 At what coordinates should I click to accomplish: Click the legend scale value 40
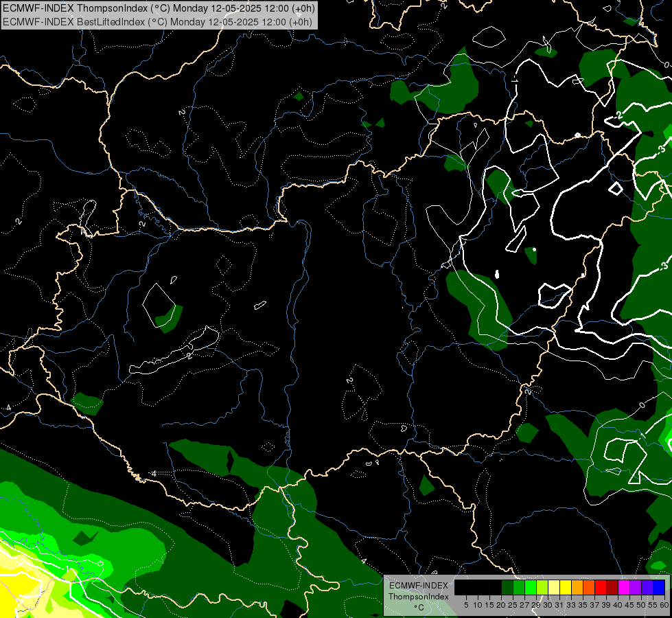618,605
